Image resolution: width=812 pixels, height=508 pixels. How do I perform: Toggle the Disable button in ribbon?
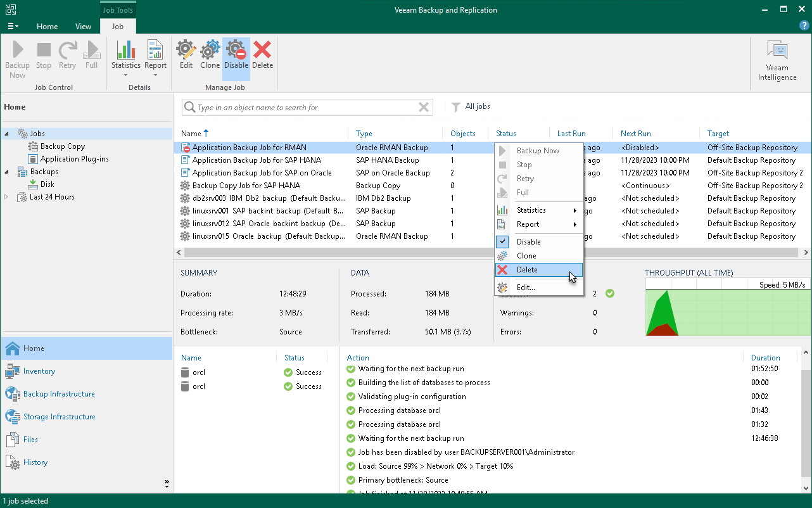tap(236, 54)
